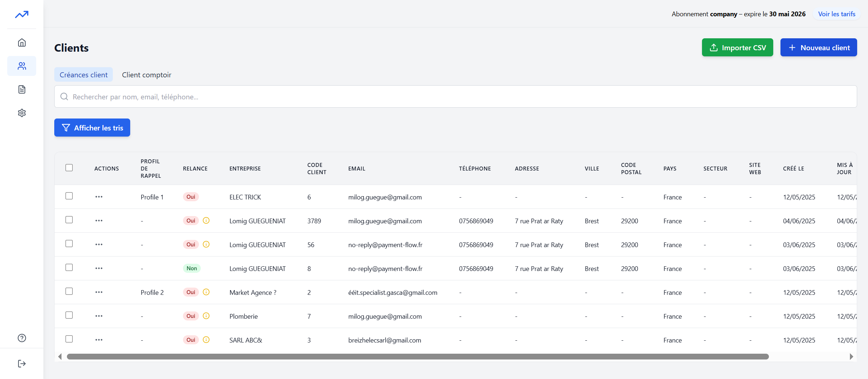
Task: Switch to the Client comptoir tab
Action: [146, 75]
